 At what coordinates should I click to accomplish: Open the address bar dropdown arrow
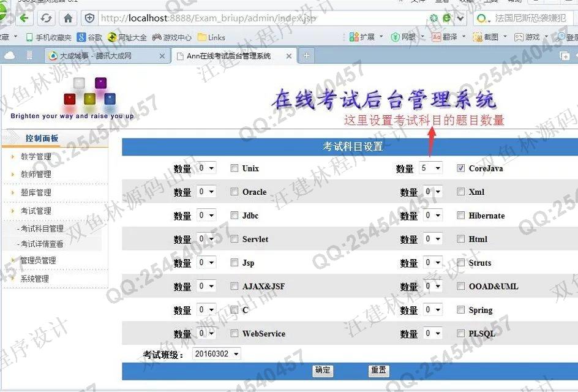click(461, 18)
